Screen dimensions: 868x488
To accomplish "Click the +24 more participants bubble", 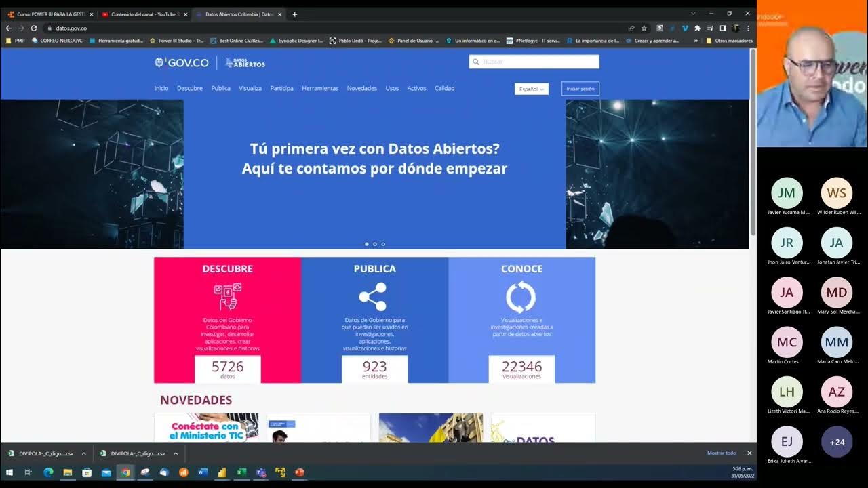I will pyautogui.click(x=836, y=442).
